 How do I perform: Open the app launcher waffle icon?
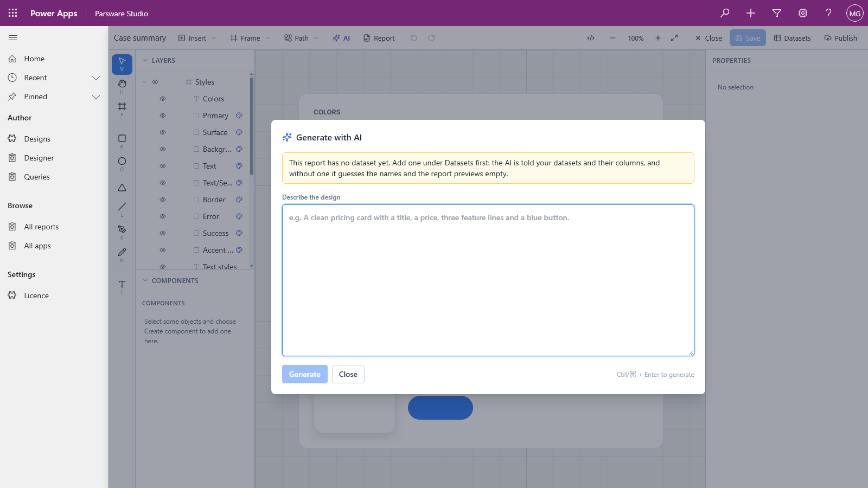tap(13, 13)
